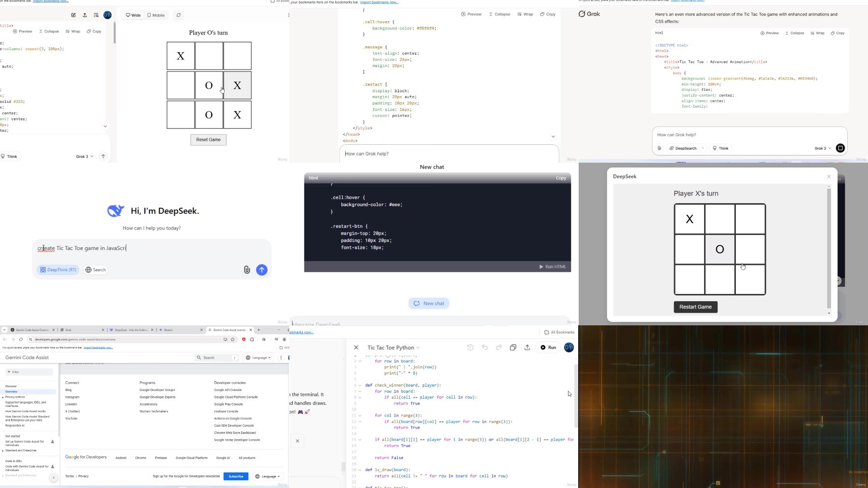868x488 pixels.
Task: Click the new chat pencil icon in Grok preview window
Action: (x=73, y=15)
